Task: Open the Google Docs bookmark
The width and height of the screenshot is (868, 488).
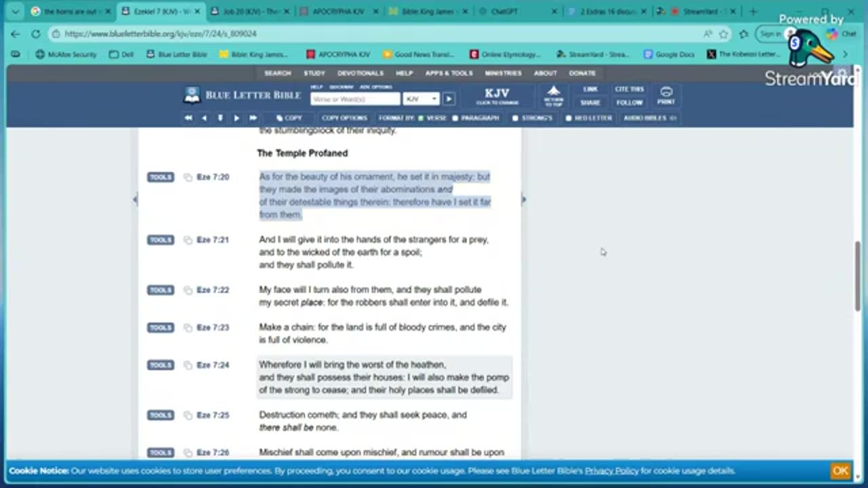Action: coord(669,54)
